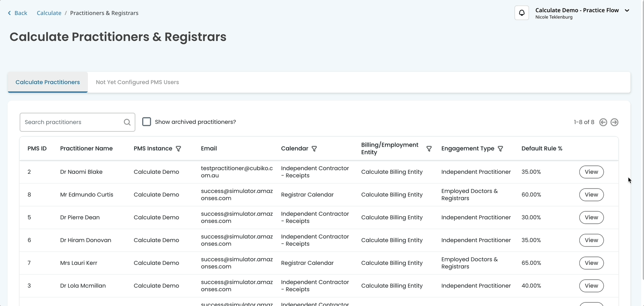Enable Show archived practitioners checkbox
Screen dimensions: 644x306
click(x=147, y=122)
